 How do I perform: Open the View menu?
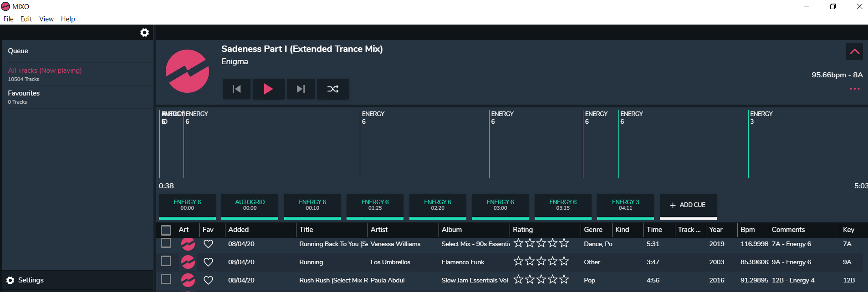[x=46, y=19]
